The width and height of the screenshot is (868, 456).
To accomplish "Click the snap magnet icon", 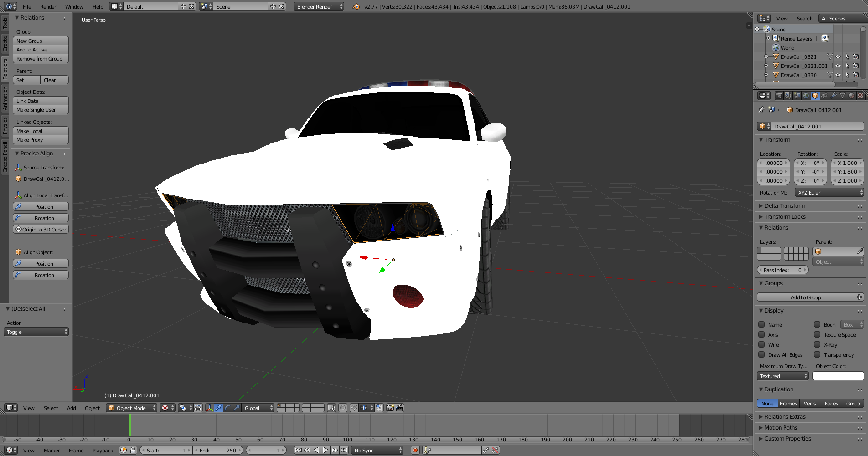I will coord(354,408).
